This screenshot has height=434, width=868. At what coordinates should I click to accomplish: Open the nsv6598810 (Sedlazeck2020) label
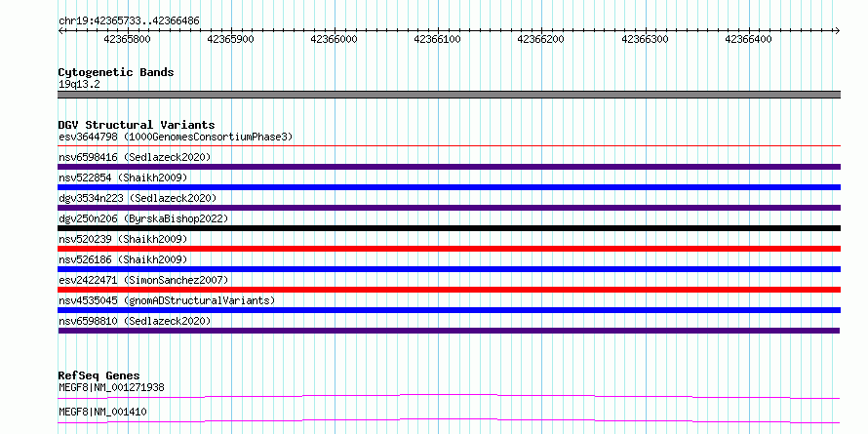[135, 321]
